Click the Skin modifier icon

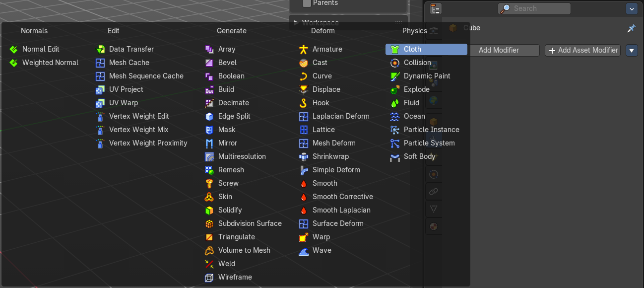[209, 197]
